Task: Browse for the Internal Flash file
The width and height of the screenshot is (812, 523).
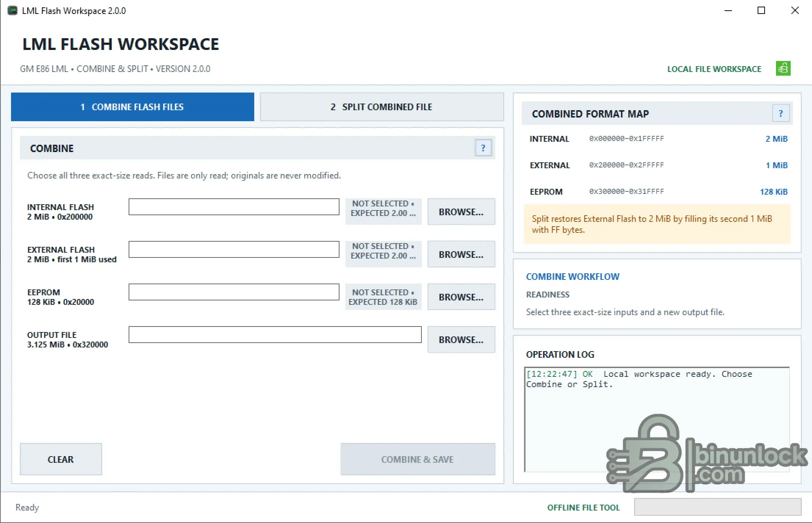Action: point(461,212)
